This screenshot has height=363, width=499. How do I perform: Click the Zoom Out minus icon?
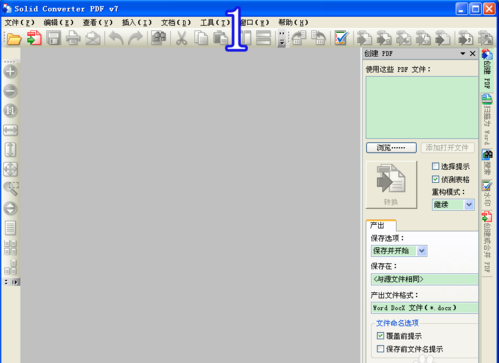(x=10, y=91)
